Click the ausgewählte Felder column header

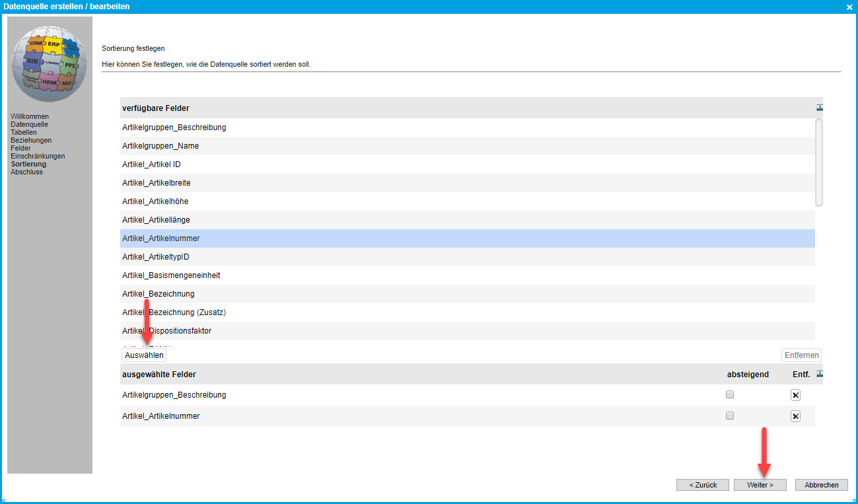point(159,375)
